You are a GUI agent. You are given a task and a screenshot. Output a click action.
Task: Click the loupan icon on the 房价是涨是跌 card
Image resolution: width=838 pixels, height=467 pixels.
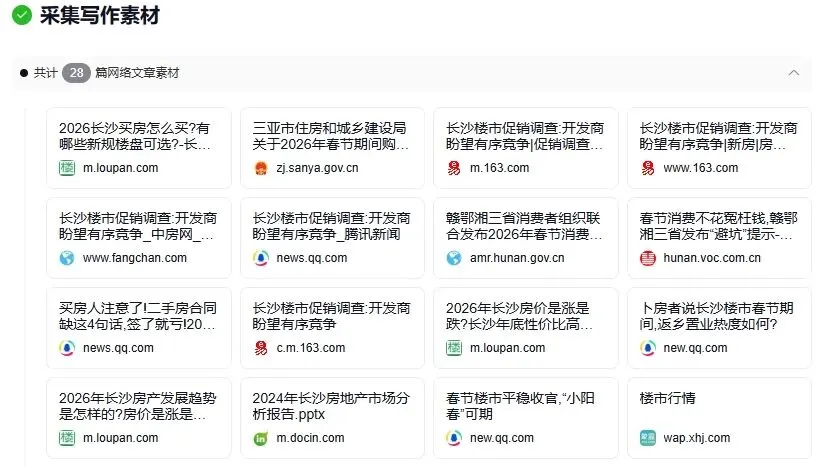454,348
